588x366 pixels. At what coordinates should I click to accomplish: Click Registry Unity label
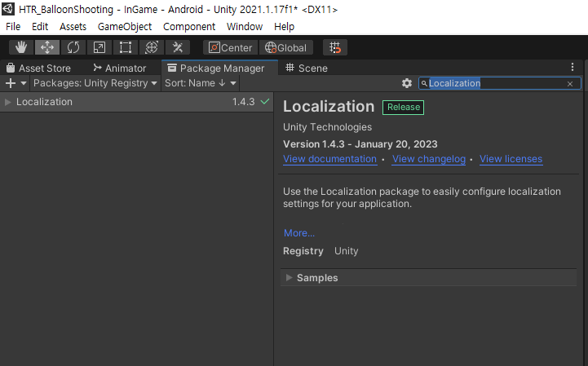click(x=321, y=251)
